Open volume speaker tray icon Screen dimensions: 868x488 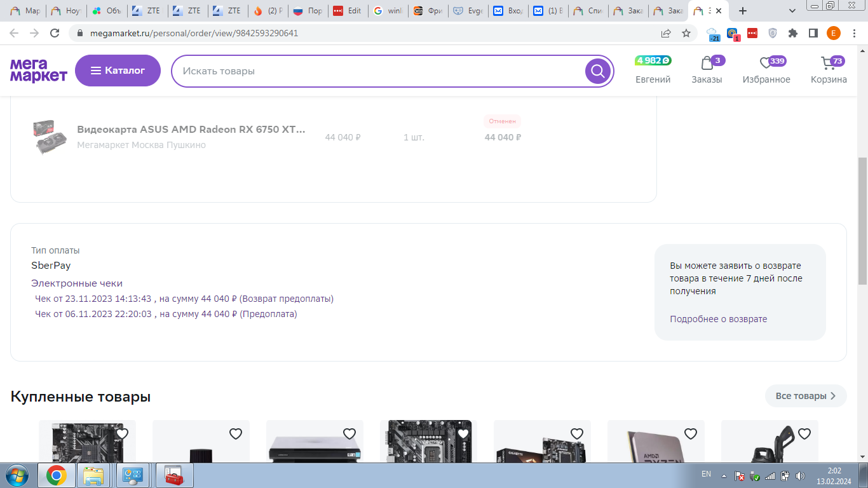(x=800, y=475)
